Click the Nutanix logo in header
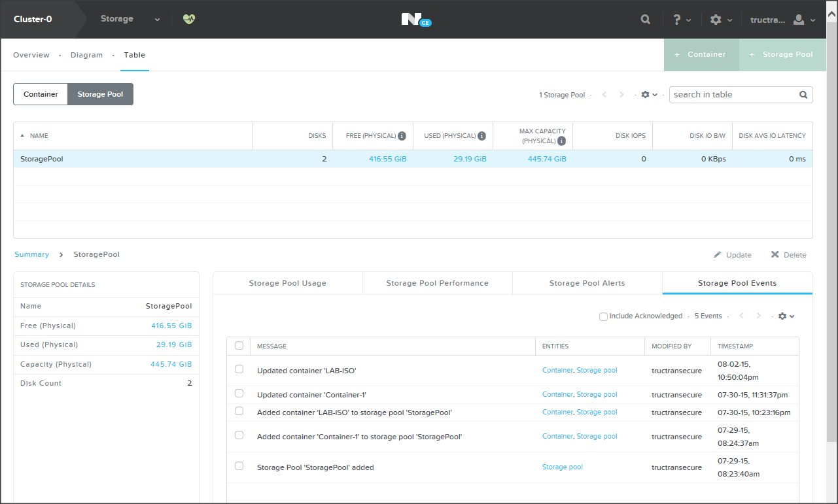 pos(412,20)
